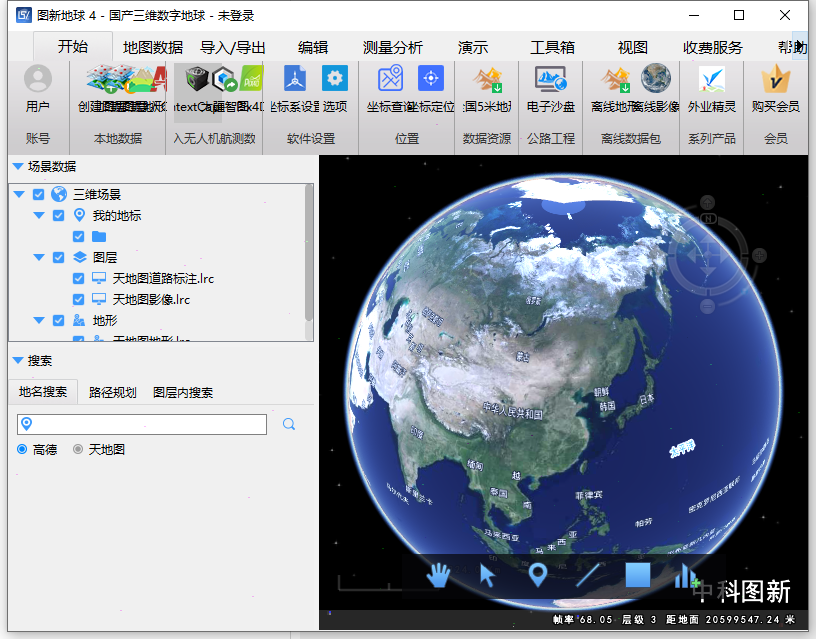Select the line drawing tool on map toolbar
The height and width of the screenshot is (639, 816).
pos(588,576)
